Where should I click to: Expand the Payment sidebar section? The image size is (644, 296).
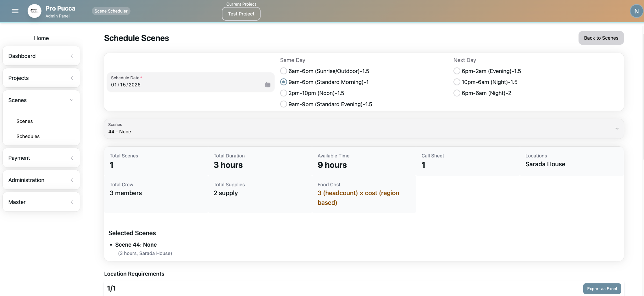tap(41, 158)
